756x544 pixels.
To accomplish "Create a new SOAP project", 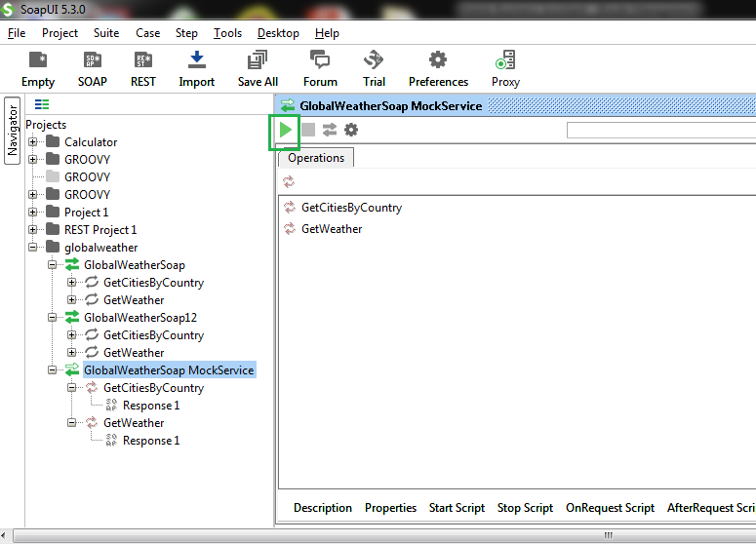I will coord(92,69).
